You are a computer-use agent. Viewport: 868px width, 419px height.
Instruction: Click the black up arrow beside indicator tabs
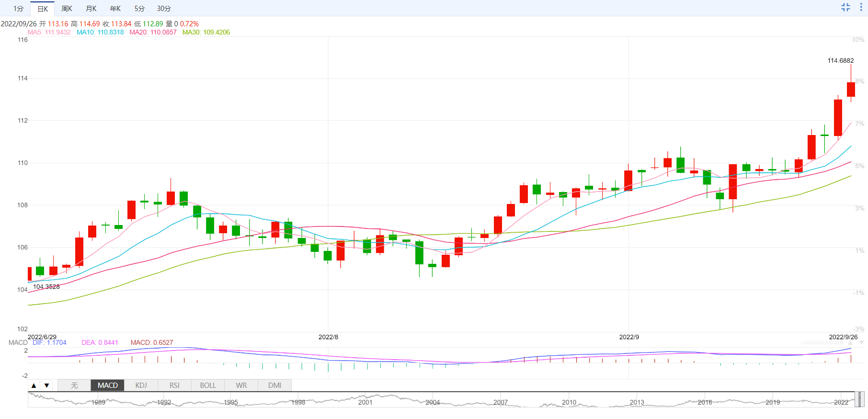[34, 385]
